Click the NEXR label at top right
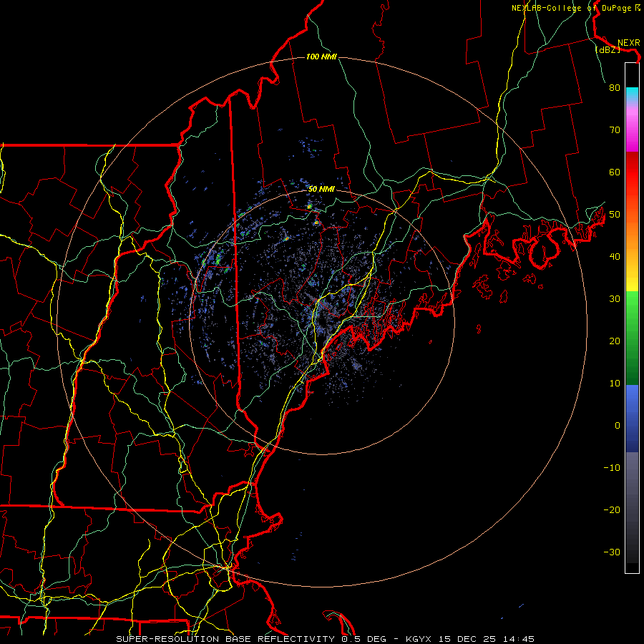 click(x=629, y=42)
